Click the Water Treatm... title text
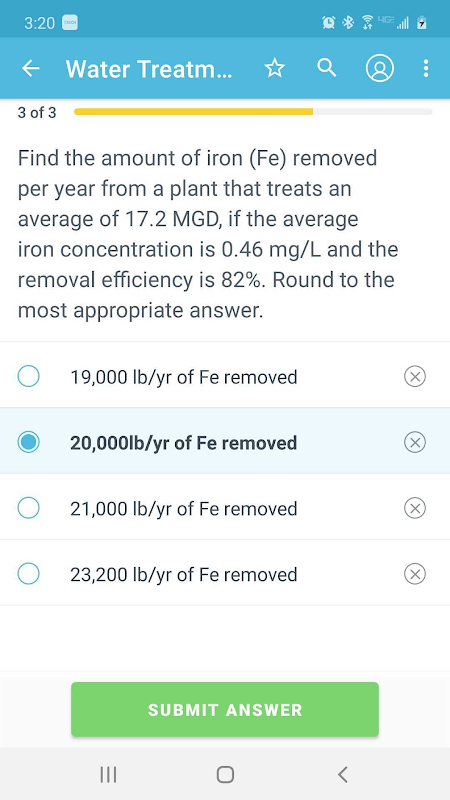 tap(149, 68)
